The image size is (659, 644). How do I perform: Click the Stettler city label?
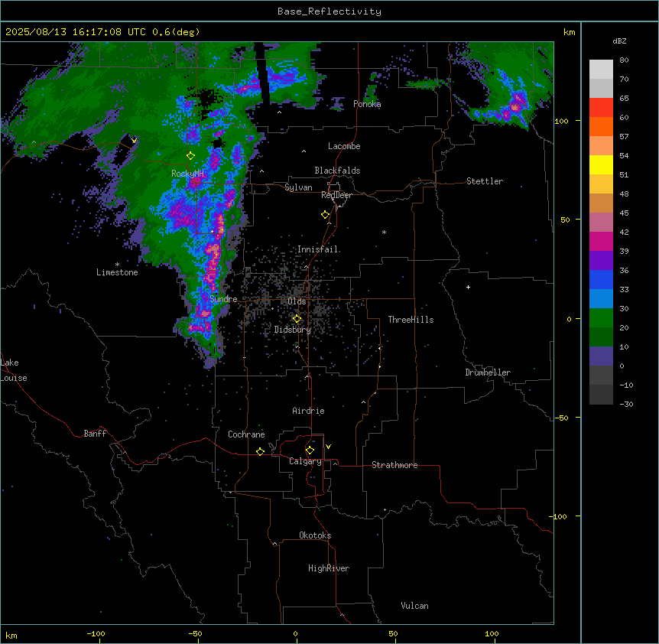coord(485,181)
